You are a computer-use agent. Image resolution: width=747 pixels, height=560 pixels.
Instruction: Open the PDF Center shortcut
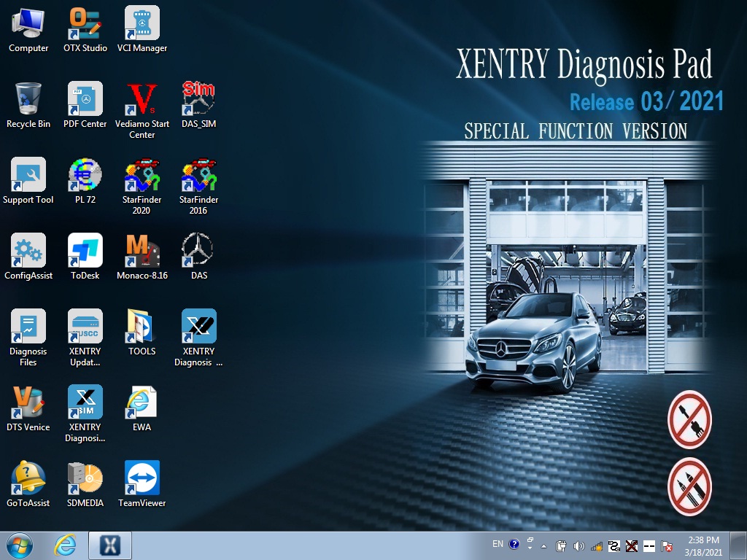tap(85, 105)
